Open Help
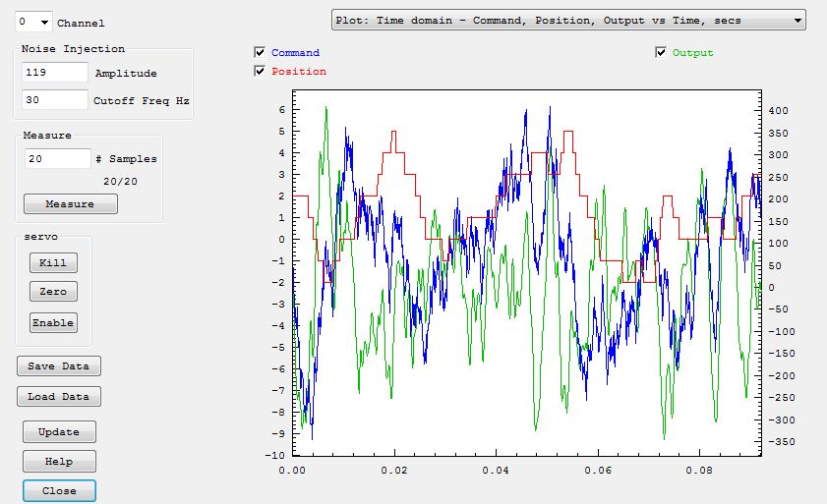This screenshot has width=827, height=504. [59, 462]
